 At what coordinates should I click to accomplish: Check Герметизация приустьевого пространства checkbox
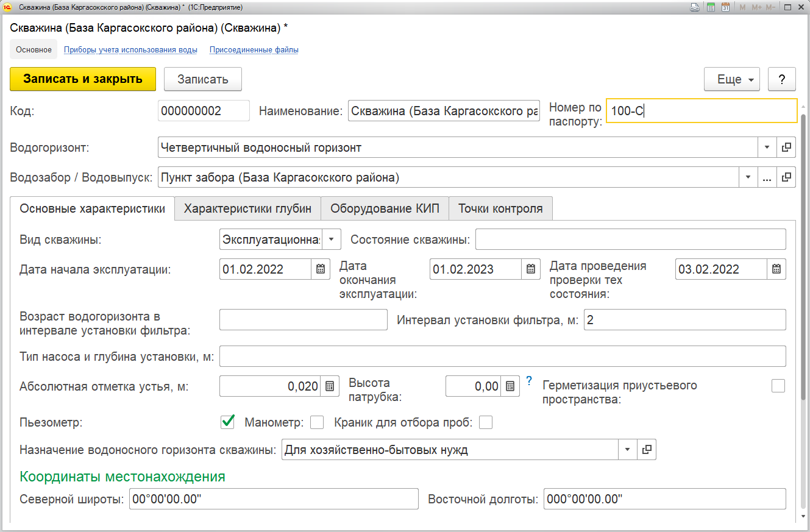coord(778,385)
